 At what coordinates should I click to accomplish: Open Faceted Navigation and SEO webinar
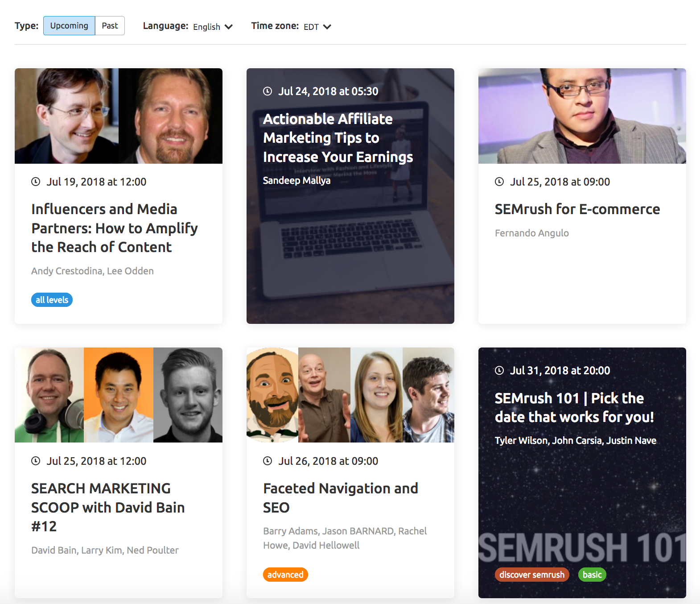(x=341, y=498)
